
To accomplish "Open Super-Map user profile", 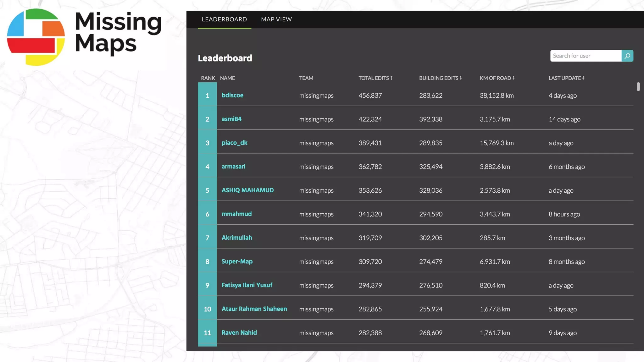I will click(x=237, y=261).
